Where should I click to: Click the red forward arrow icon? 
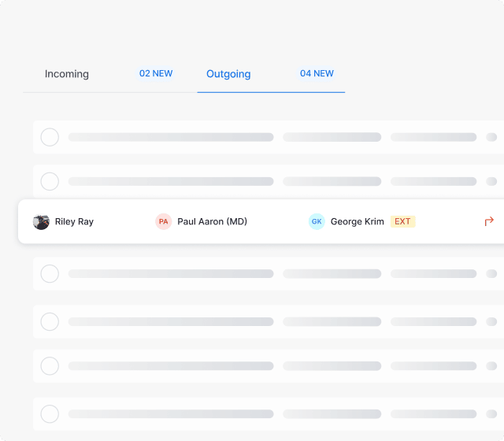(x=489, y=221)
